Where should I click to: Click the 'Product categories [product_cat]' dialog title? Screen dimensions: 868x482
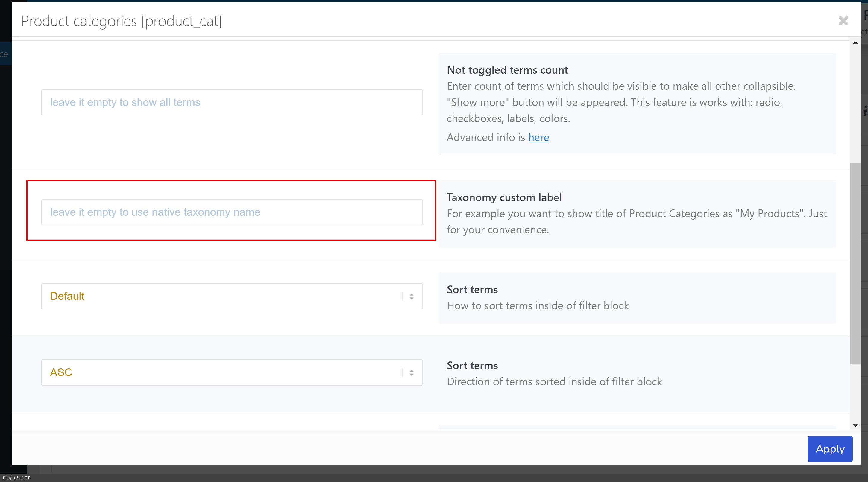tap(121, 21)
